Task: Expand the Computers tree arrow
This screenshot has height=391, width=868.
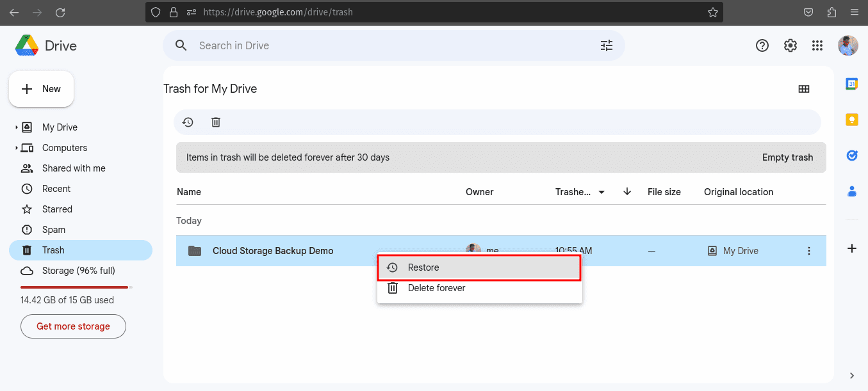Action: point(17,148)
